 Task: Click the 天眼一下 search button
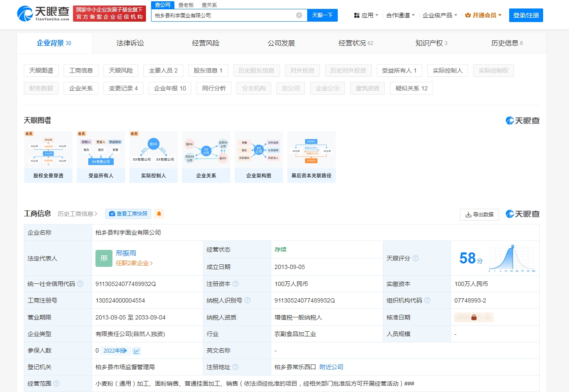[x=322, y=15]
